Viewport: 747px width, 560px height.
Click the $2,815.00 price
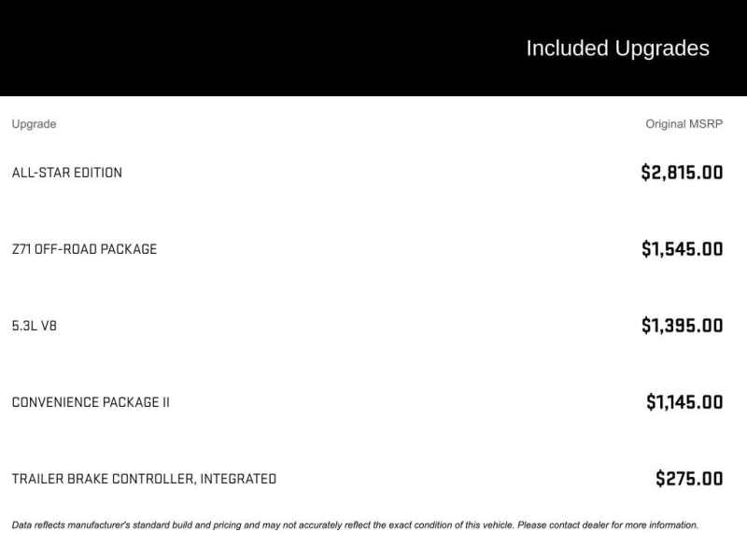pos(682,173)
